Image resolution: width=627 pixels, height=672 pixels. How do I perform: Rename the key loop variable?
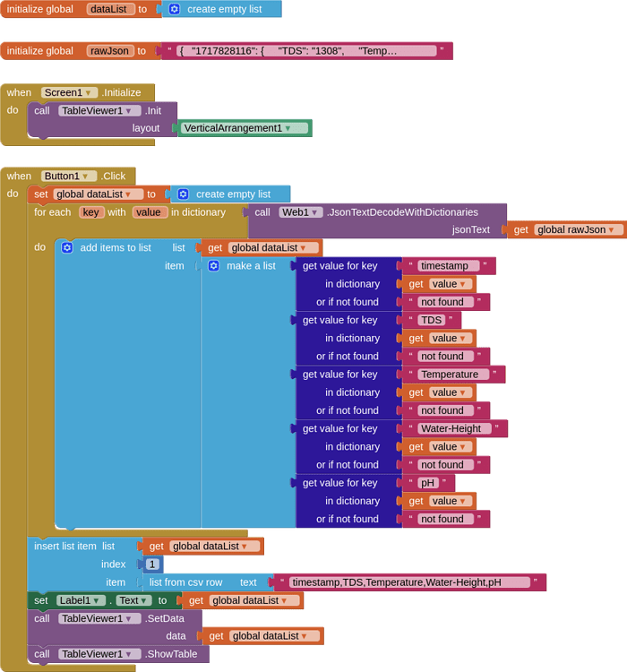[x=91, y=212]
